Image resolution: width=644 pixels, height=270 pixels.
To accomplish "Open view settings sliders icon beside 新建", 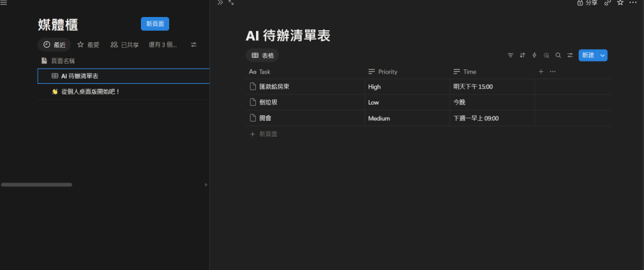I will click(x=570, y=55).
